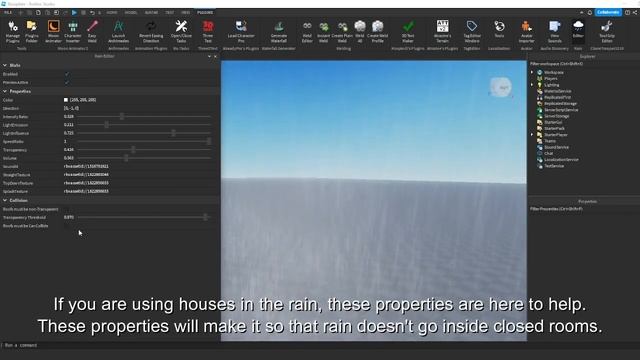
Task: Open Rain Editor panel dropdown arrow
Action: click(x=209, y=56)
